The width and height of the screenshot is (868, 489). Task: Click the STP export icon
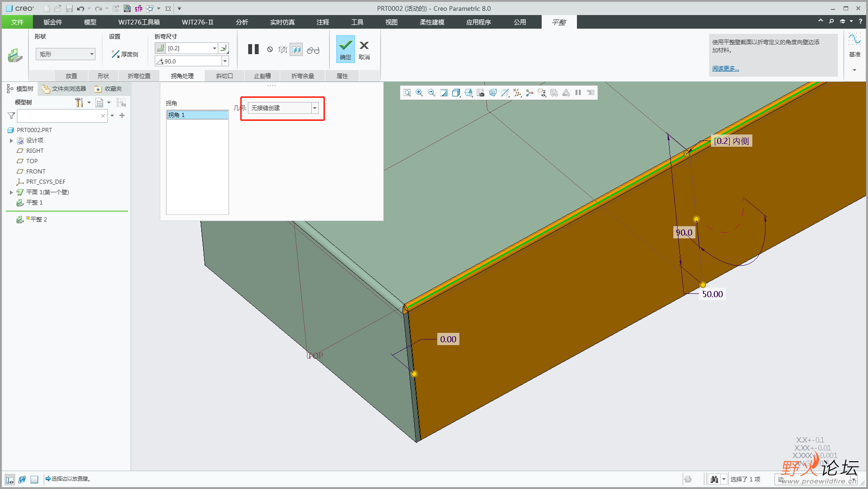click(x=139, y=8)
